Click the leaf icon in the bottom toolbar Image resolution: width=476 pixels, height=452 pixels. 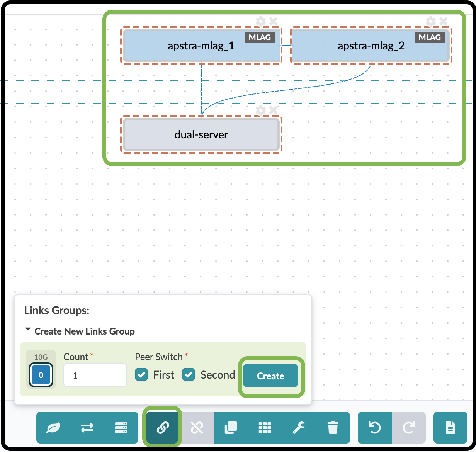point(53,428)
